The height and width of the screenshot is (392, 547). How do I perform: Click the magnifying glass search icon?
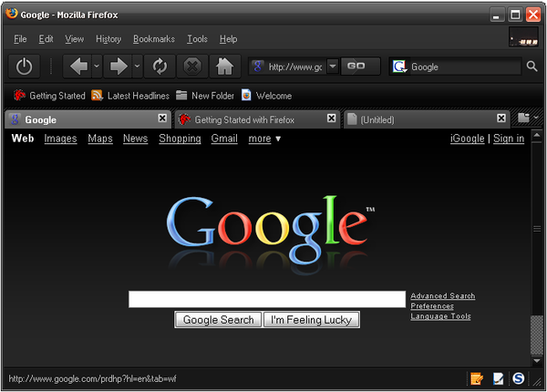(x=532, y=67)
